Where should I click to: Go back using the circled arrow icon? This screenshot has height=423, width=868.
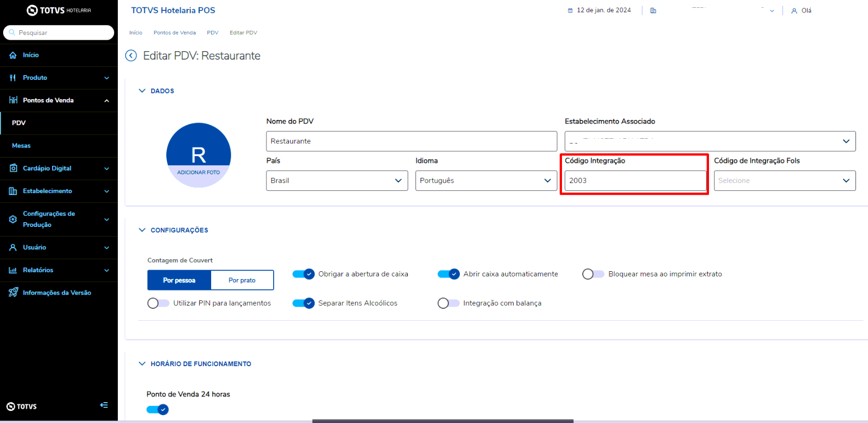pyautogui.click(x=131, y=56)
